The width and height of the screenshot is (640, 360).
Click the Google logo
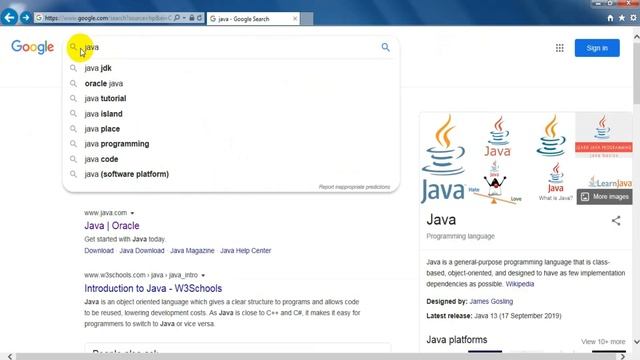tap(32, 47)
